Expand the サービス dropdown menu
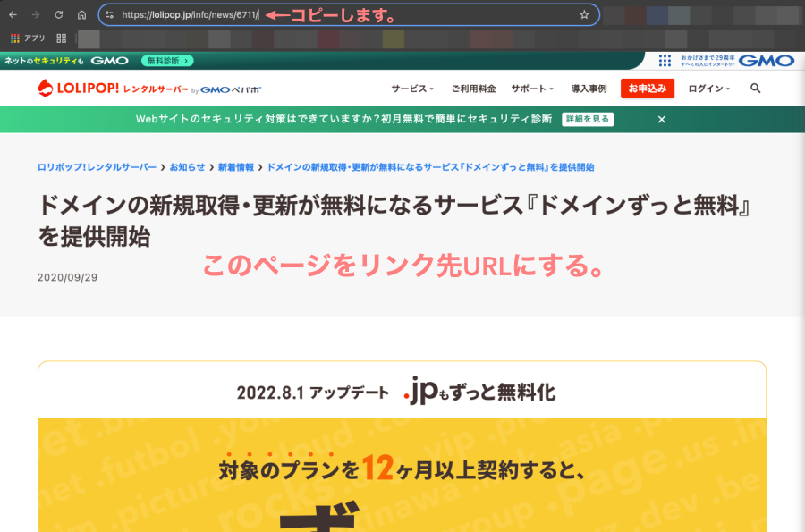 [412, 89]
